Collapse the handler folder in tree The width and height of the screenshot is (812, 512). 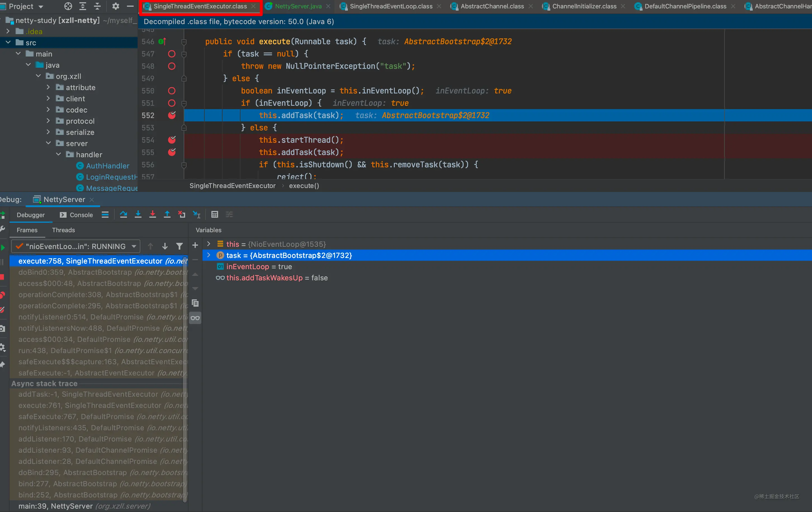pyautogui.click(x=58, y=154)
